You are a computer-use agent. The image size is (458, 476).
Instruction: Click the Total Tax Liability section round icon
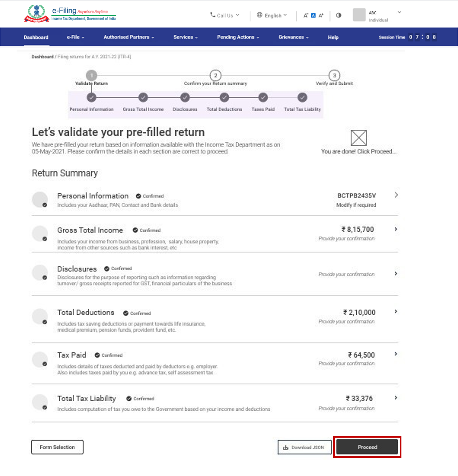(x=40, y=402)
